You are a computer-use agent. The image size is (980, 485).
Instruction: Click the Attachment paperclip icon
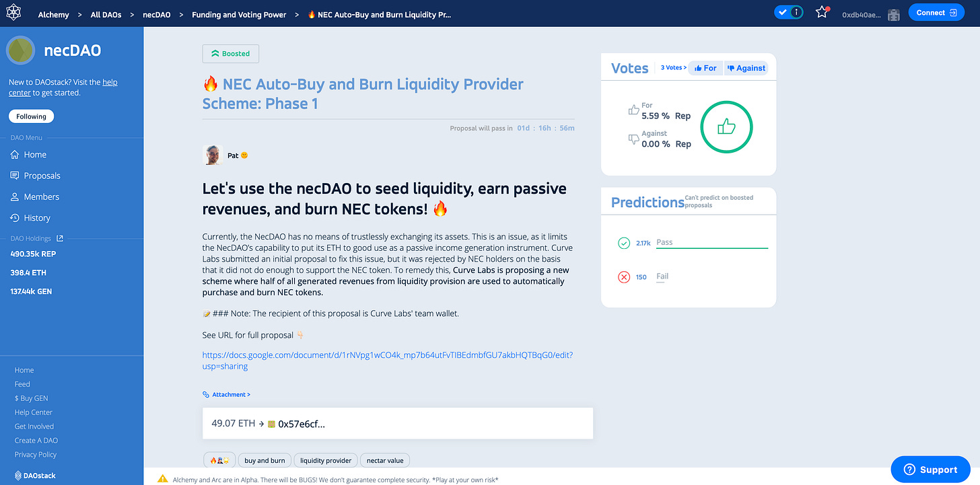coord(206,394)
